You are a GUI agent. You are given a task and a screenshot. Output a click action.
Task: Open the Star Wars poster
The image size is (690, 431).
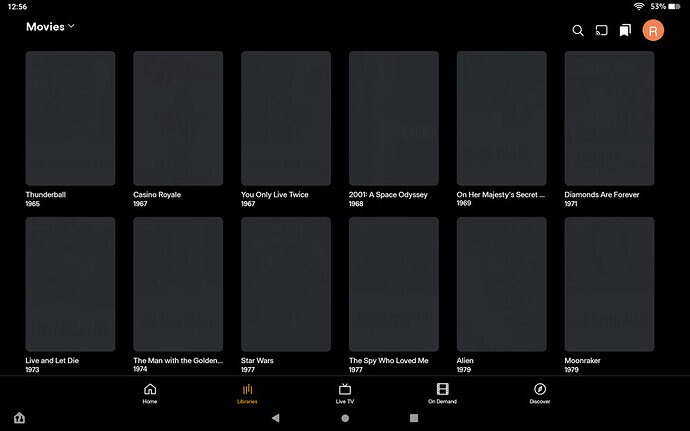286,284
